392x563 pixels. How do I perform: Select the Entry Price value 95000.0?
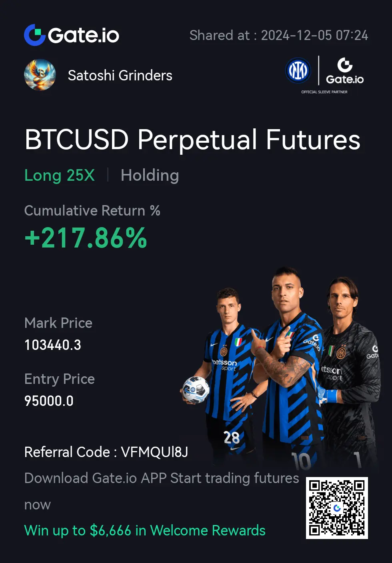click(x=49, y=401)
